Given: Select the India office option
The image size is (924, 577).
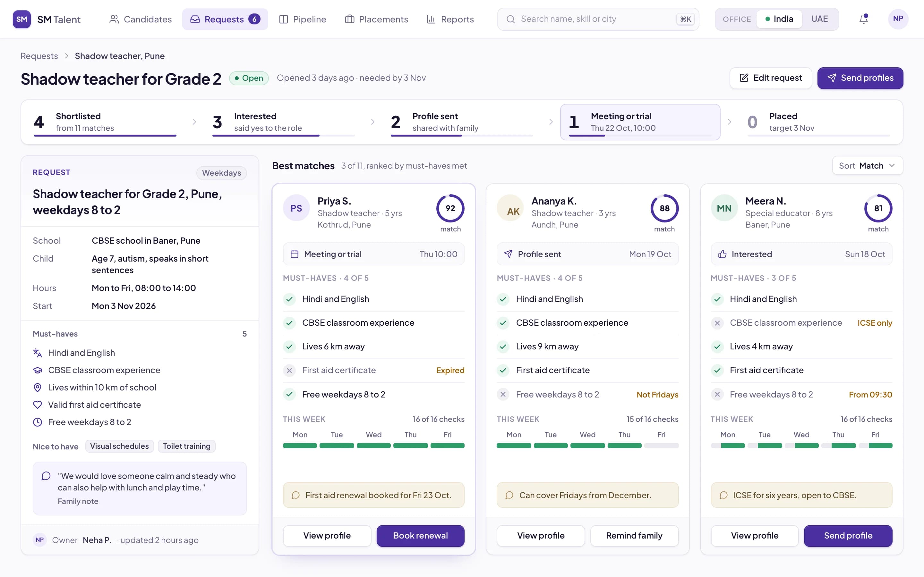Looking at the screenshot, I should click(x=779, y=19).
